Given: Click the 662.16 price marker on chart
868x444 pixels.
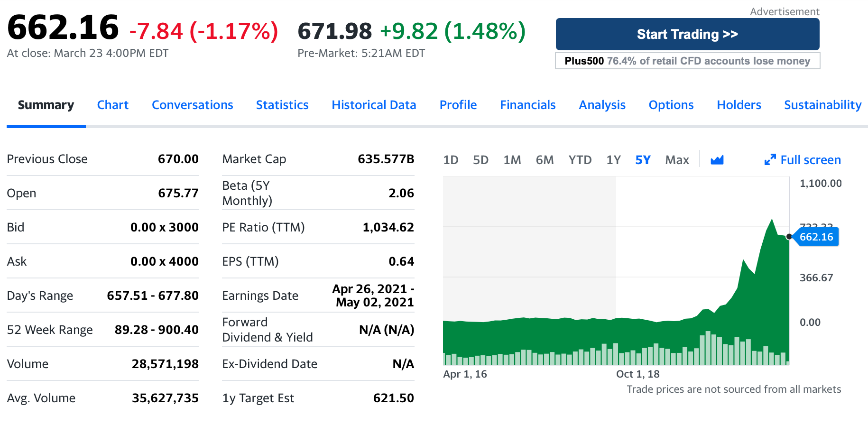Looking at the screenshot, I should (x=816, y=237).
